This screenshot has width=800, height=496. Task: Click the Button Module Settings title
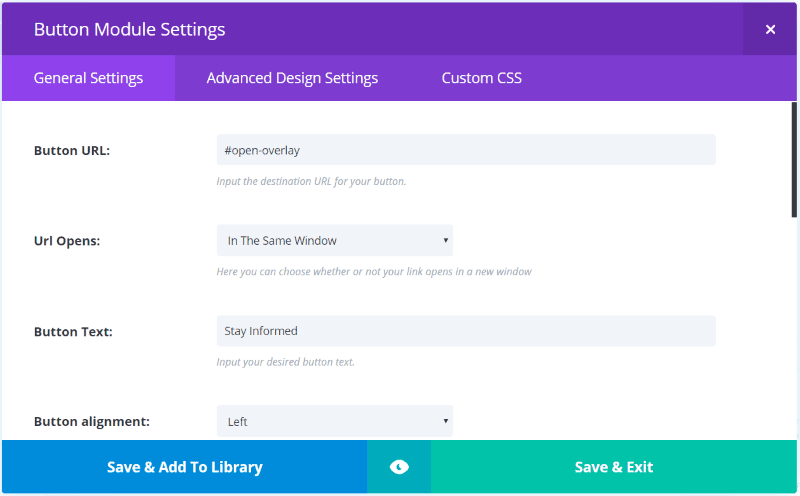129,29
